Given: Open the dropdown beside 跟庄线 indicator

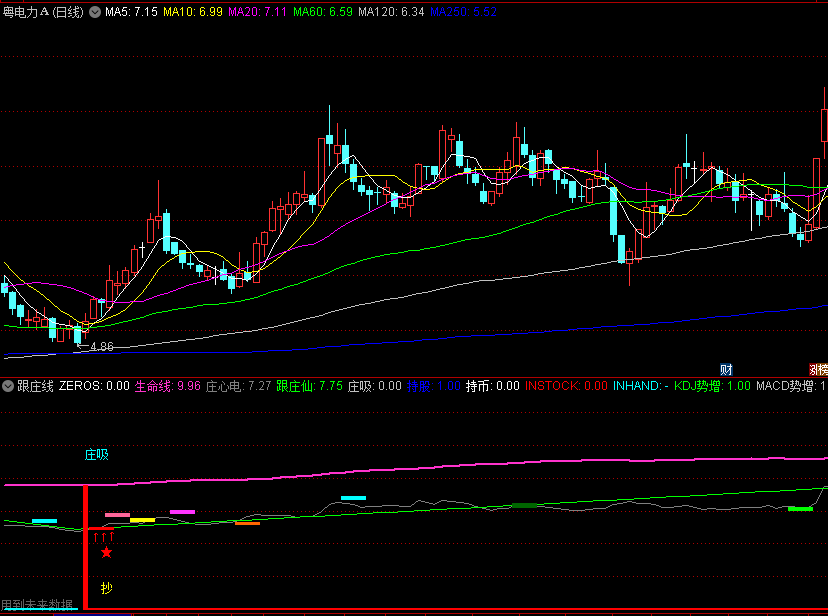Looking at the screenshot, I should (8, 386).
